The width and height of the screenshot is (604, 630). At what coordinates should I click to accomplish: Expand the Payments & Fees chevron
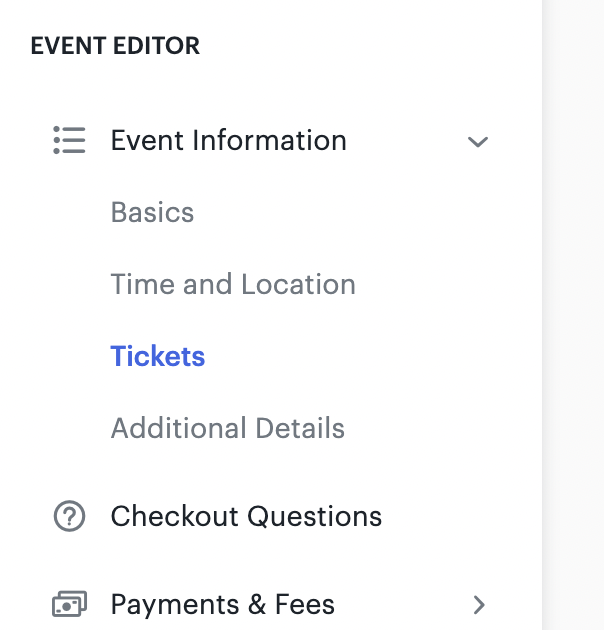click(479, 605)
